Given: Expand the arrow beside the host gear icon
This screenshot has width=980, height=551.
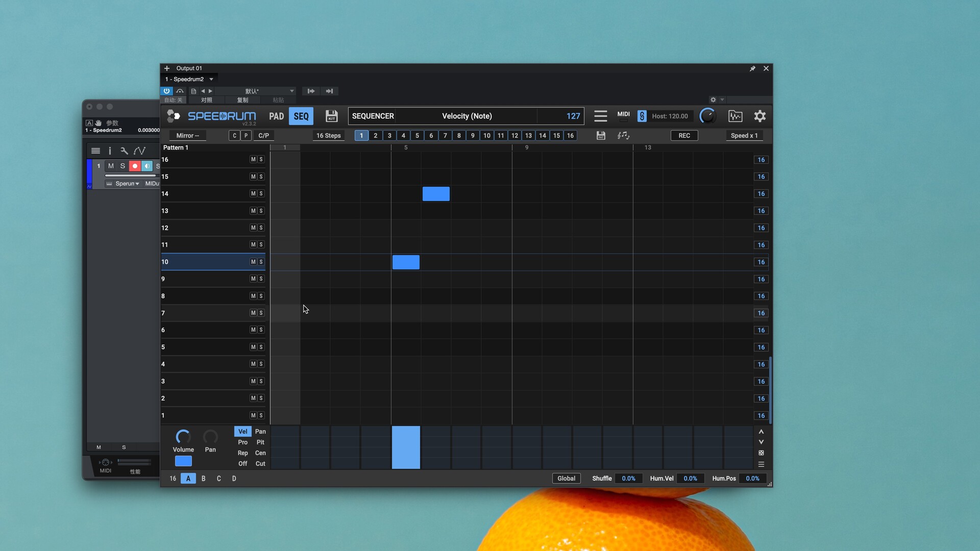Looking at the screenshot, I should pyautogui.click(x=722, y=100).
